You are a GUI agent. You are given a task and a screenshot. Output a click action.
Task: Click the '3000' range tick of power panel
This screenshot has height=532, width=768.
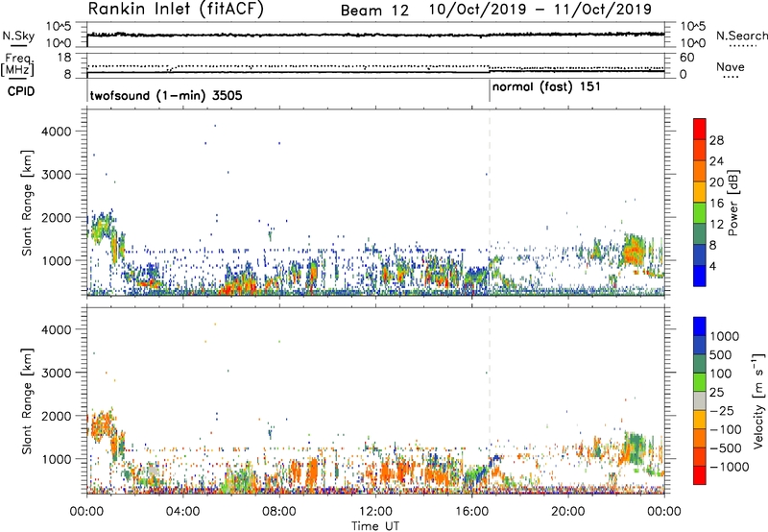click(57, 175)
